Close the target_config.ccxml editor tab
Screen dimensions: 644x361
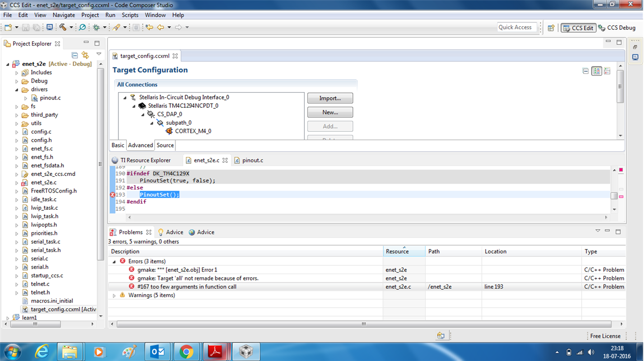coord(175,56)
